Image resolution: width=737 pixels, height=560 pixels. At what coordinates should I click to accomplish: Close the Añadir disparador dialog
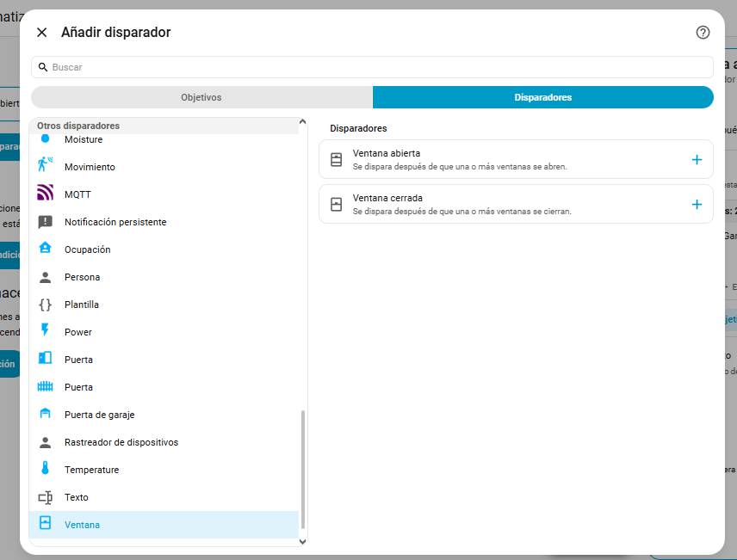[x=41, y=33]
